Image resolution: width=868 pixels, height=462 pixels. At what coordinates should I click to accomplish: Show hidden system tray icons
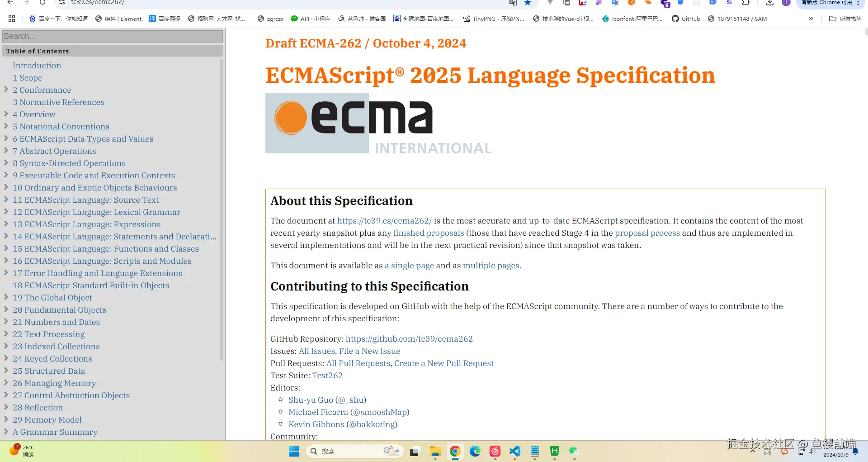753,451
